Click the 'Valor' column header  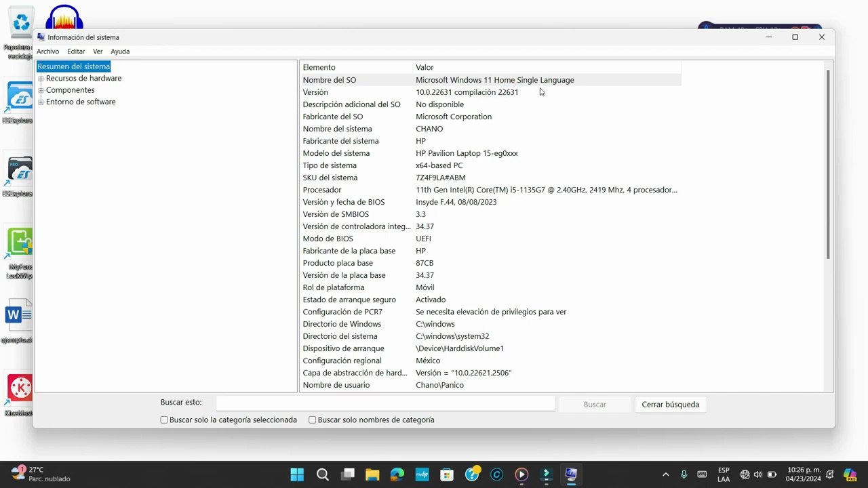(547, 67)
